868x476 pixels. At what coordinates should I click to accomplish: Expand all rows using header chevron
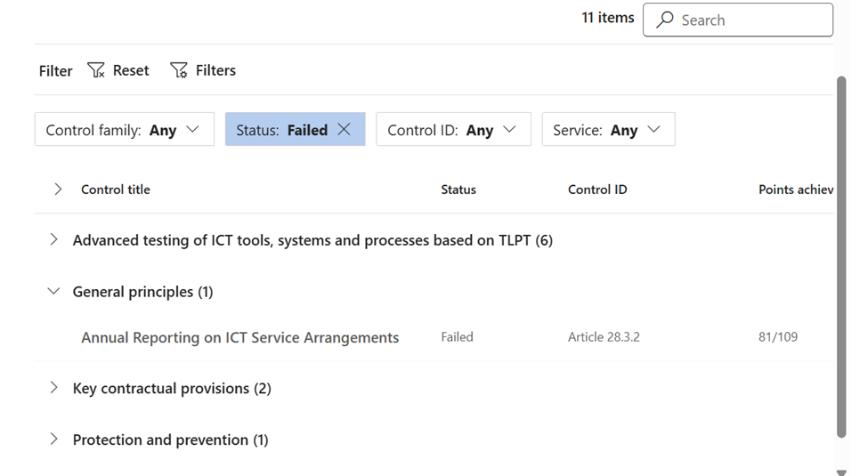coord(58,190)
